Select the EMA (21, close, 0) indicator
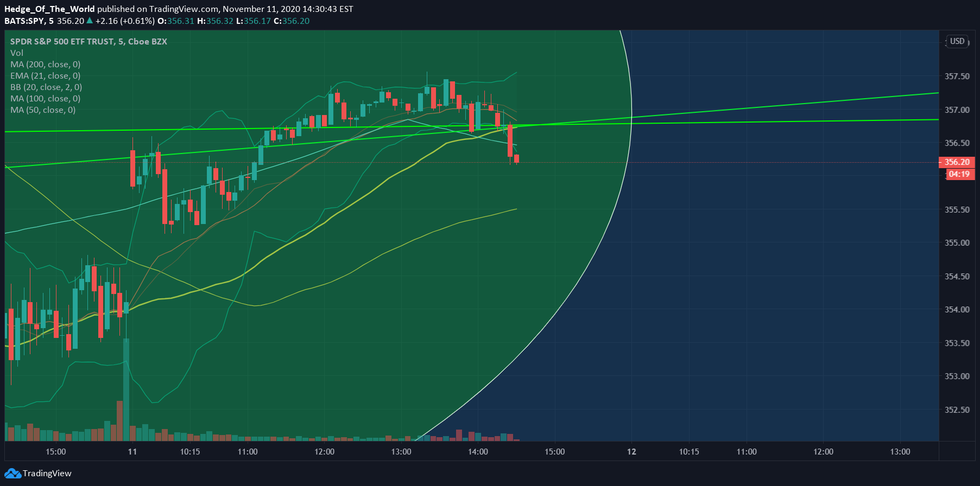This screenshot has width=980, height=486. pos(46,75)
